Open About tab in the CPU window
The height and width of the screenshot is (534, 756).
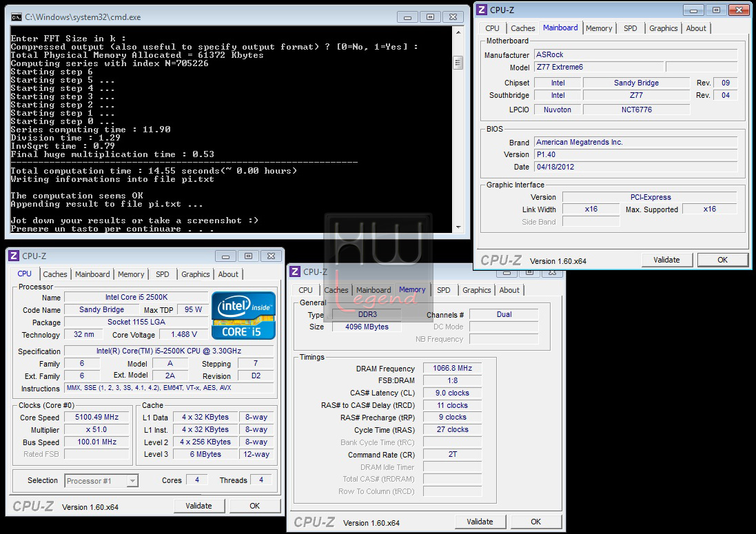(x=228, y=274)
